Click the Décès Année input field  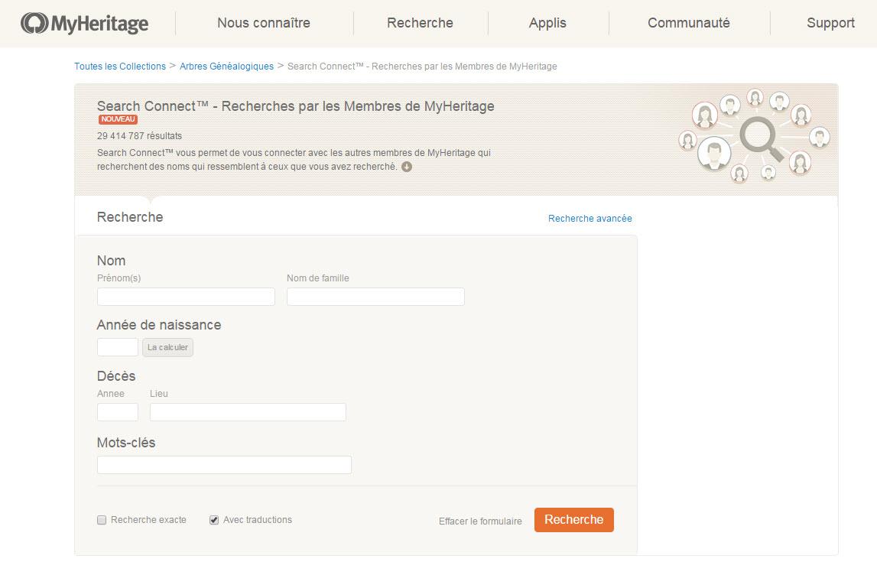pyautogui.click(x=118, y=412)
